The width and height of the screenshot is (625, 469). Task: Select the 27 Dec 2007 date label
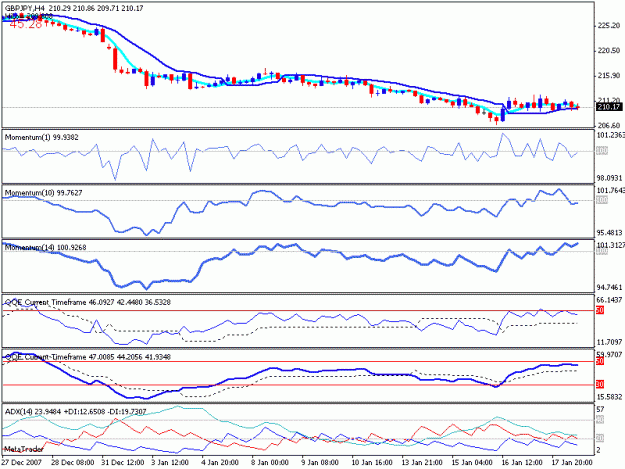(x=21, y=463)
